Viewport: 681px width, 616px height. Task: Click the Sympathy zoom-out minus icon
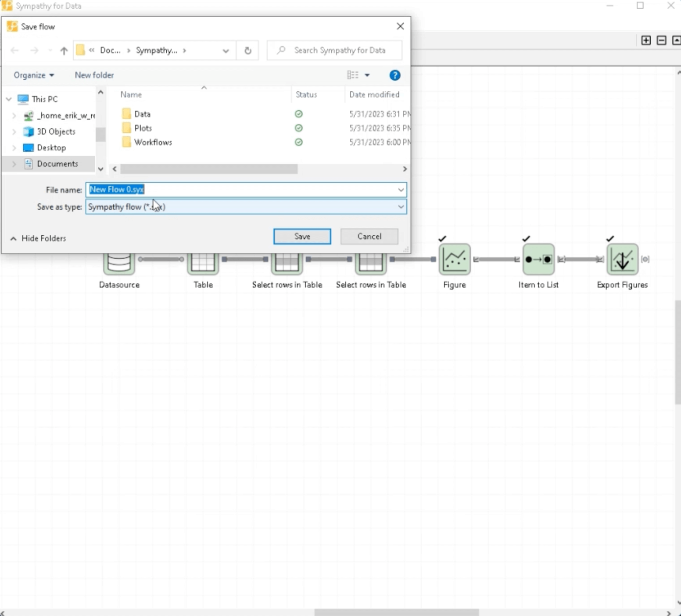pos(661,40)
